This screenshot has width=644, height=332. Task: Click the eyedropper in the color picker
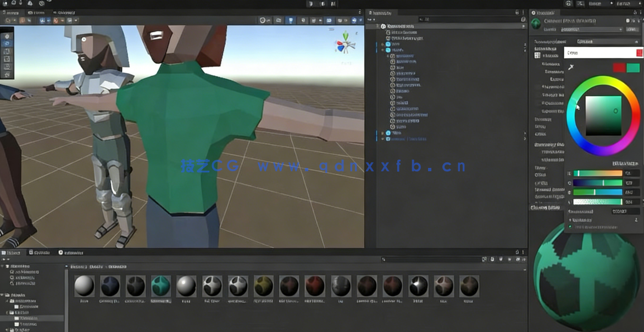pyautogui.click(x=571, y=66)
